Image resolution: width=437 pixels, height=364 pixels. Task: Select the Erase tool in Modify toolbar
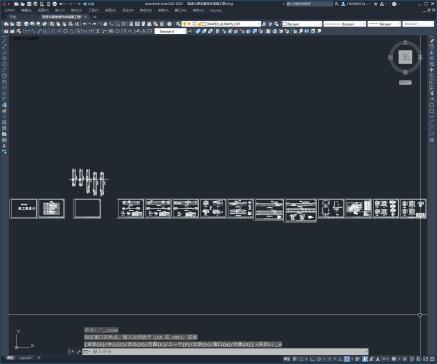(x=432, y=40)
